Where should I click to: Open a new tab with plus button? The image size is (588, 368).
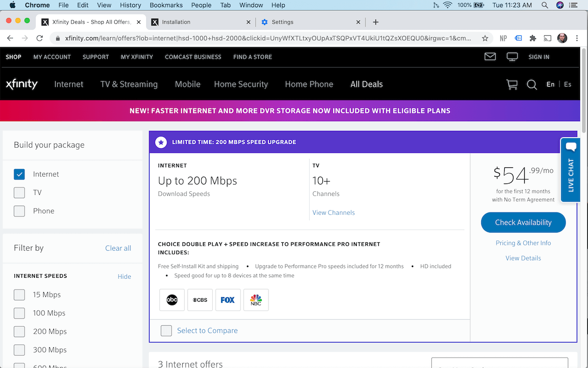[376, 22]
